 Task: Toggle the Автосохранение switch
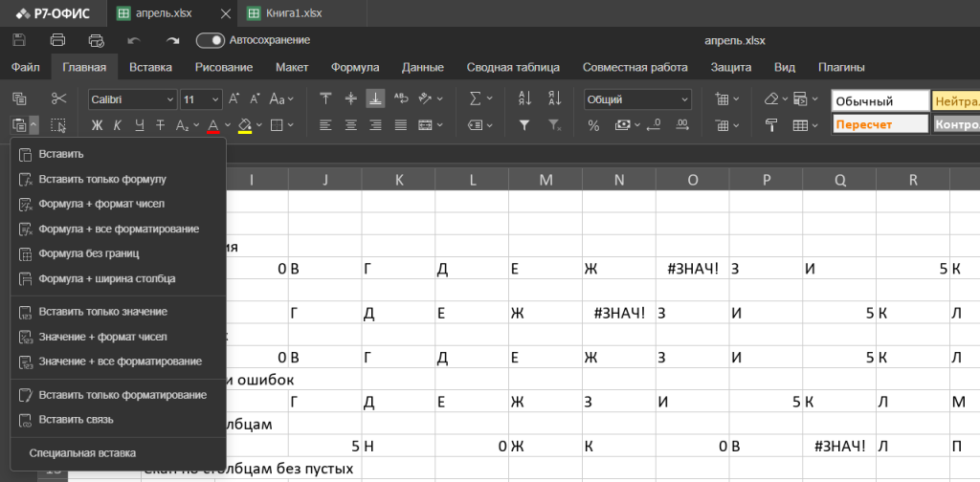(210, 40)
